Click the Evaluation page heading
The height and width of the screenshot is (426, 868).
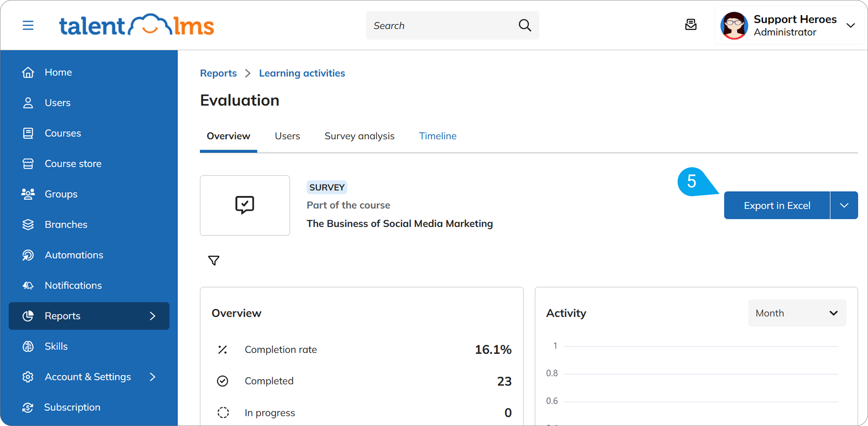coord(239,101)
